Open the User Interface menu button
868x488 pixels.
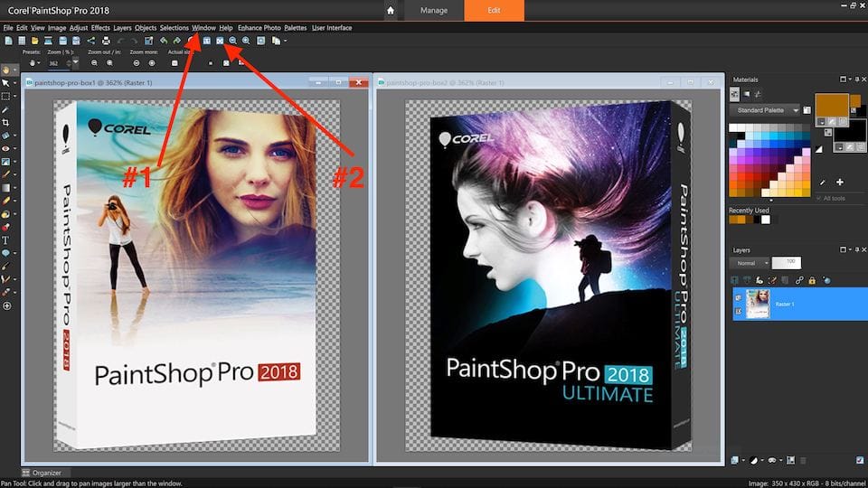pyautogui.click(x=332, y=28)
